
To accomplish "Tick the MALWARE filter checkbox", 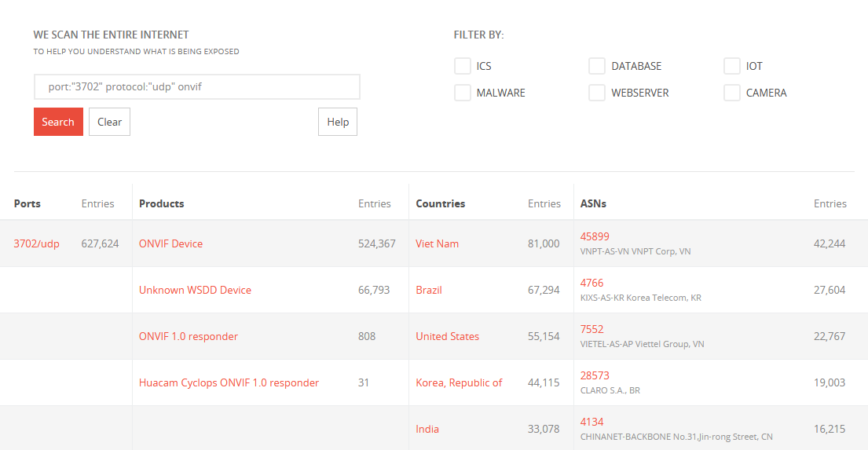I will pyautogui.click(x=463, y=93).
